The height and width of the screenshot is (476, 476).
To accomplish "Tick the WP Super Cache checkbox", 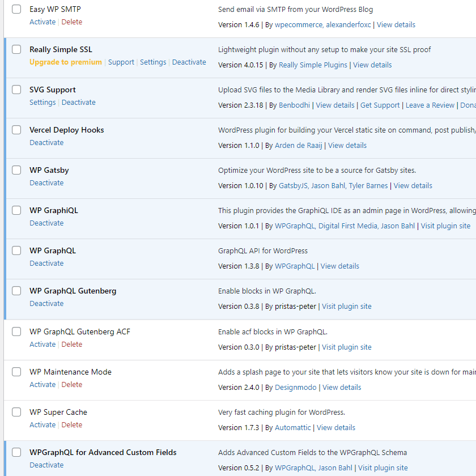I will [16, 412].
